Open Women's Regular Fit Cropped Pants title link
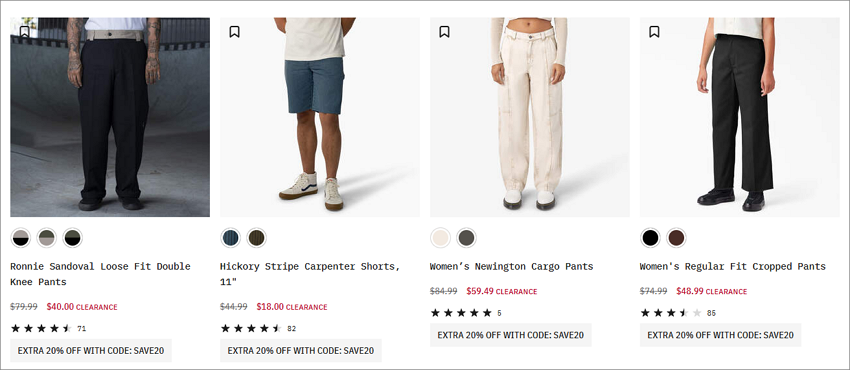The height and width of the screenshot is (370, 850). 732,267
